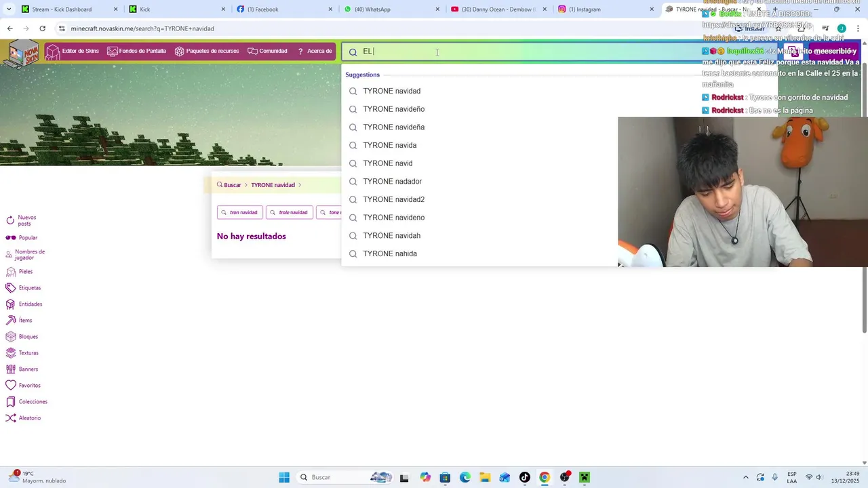Open Bloques in the sidebar

pyautogui.click(x=22, y=337)
